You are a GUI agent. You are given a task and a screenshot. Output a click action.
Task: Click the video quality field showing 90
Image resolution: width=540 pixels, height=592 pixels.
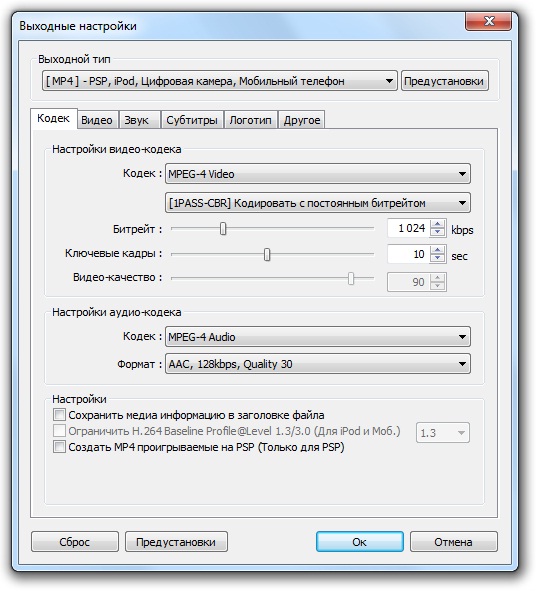pos(408,282)
